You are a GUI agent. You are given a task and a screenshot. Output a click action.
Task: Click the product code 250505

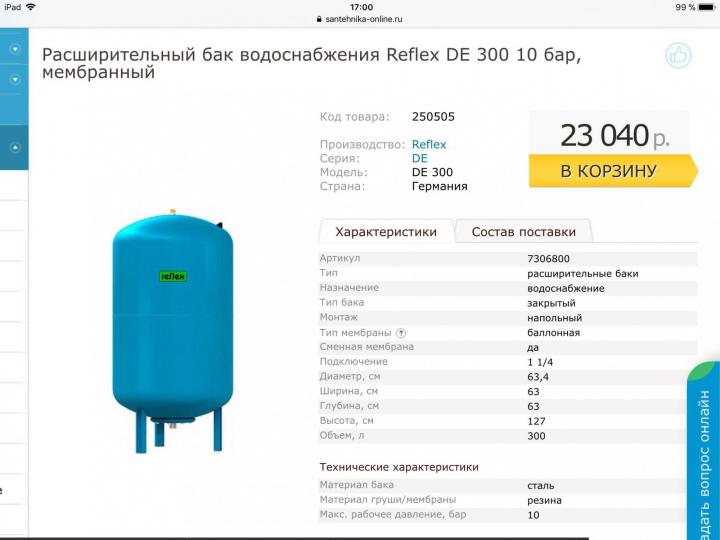(x=433, y=117)
